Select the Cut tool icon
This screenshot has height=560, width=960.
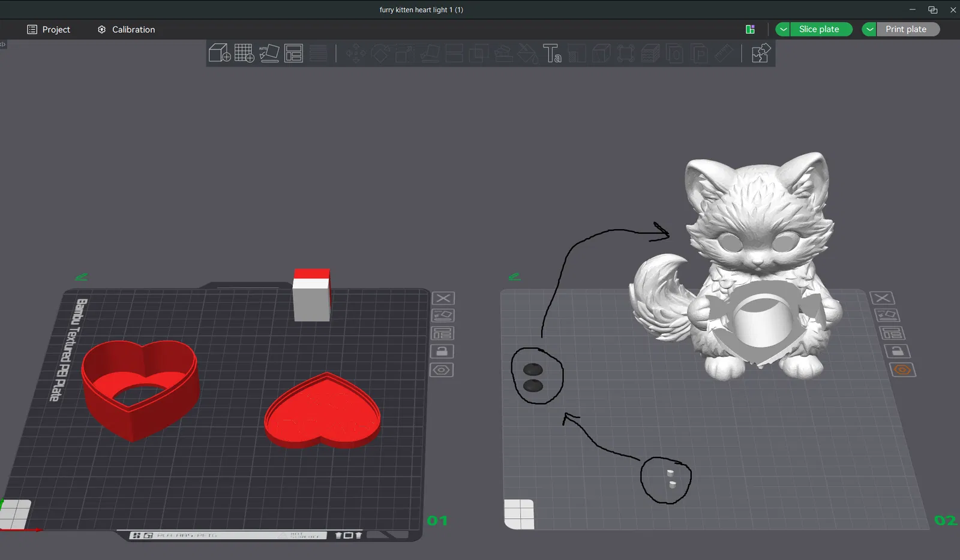(x=454, y=53)
